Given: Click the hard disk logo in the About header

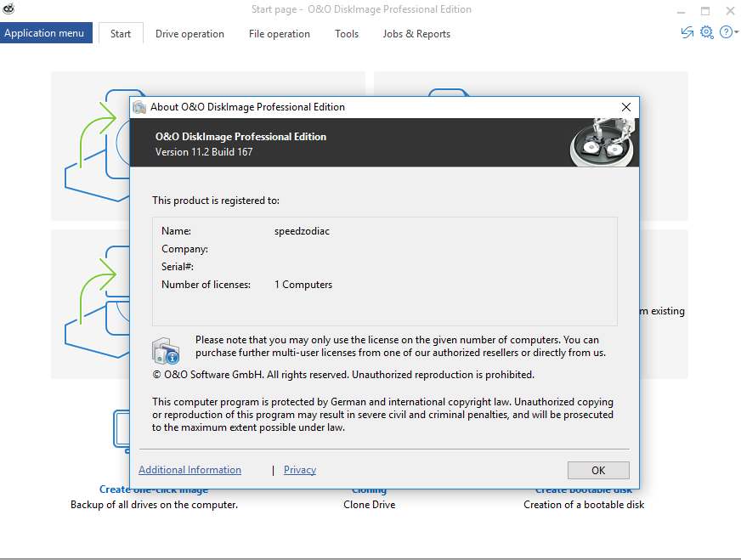Looking at the screenshot, I should [x=602, y=142].
